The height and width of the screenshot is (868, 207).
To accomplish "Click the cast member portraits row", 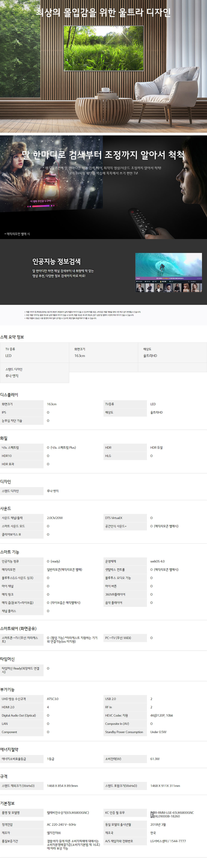I will coord(168,287).
